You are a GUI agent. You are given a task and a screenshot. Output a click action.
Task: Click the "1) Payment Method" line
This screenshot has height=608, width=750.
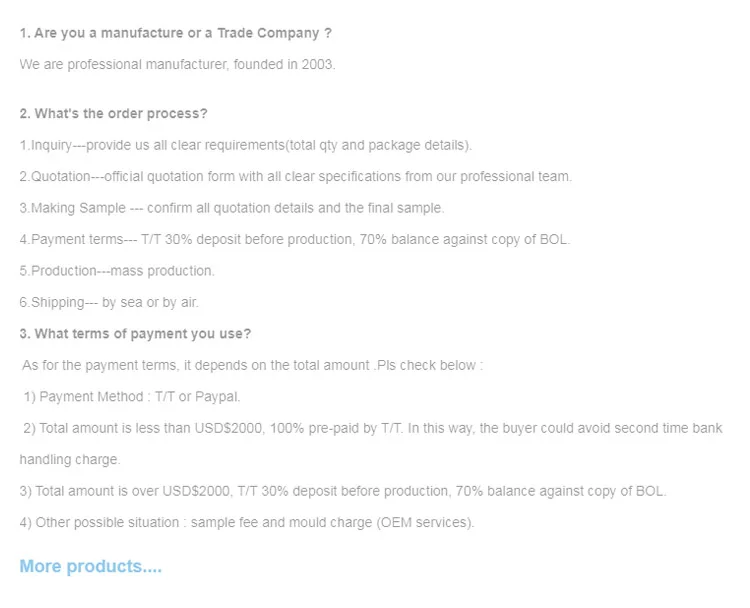click(132, 397)
